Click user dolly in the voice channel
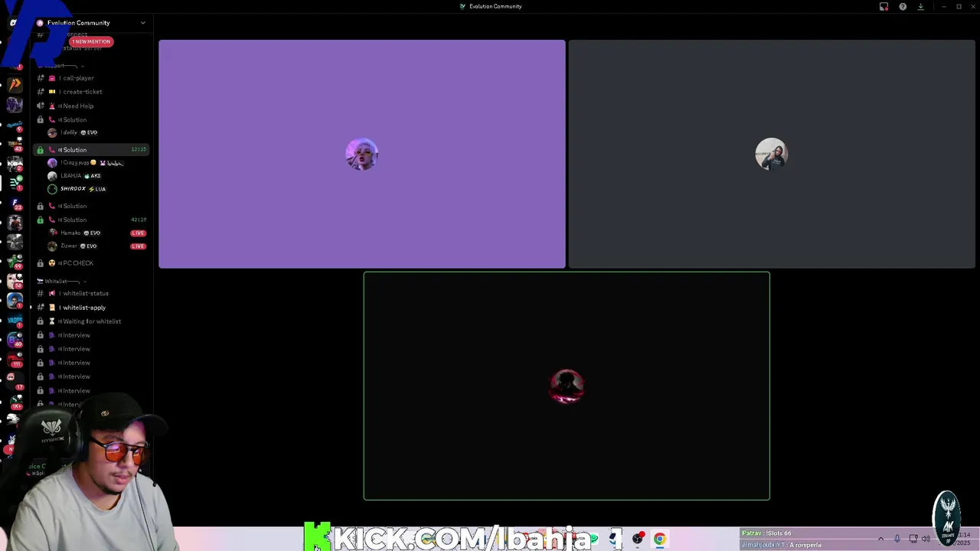 (73, 132)
